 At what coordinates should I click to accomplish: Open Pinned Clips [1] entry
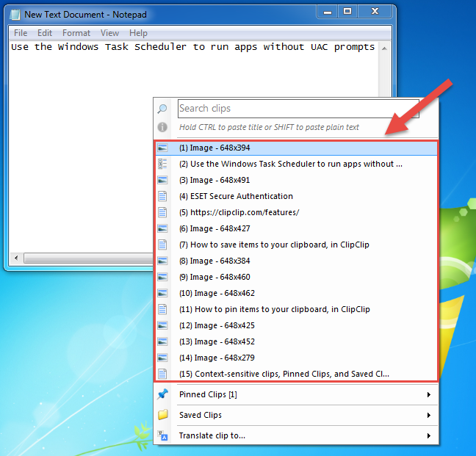[296, 394]
